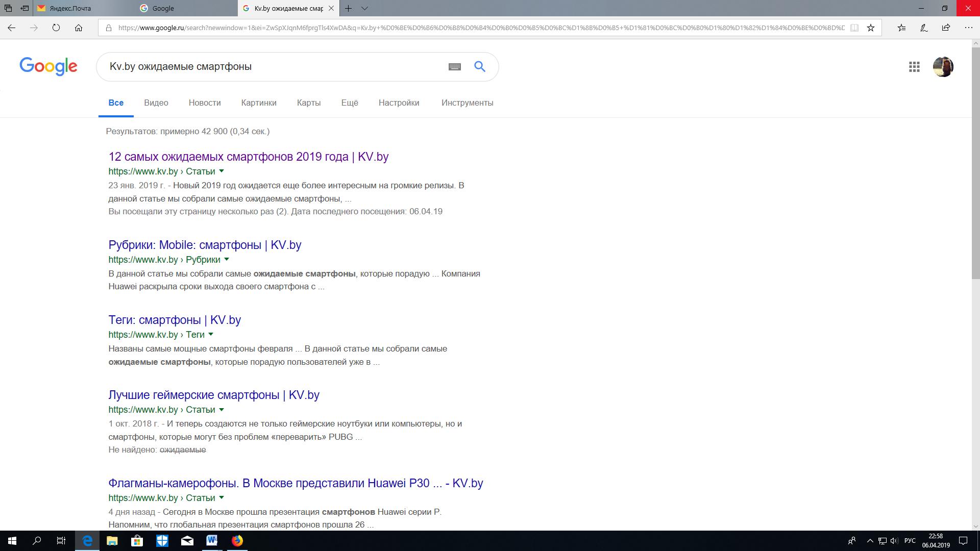Open Windows taskbar search
Screen dimensions: 980x551
pyautogui.click(x=37, y=541)
